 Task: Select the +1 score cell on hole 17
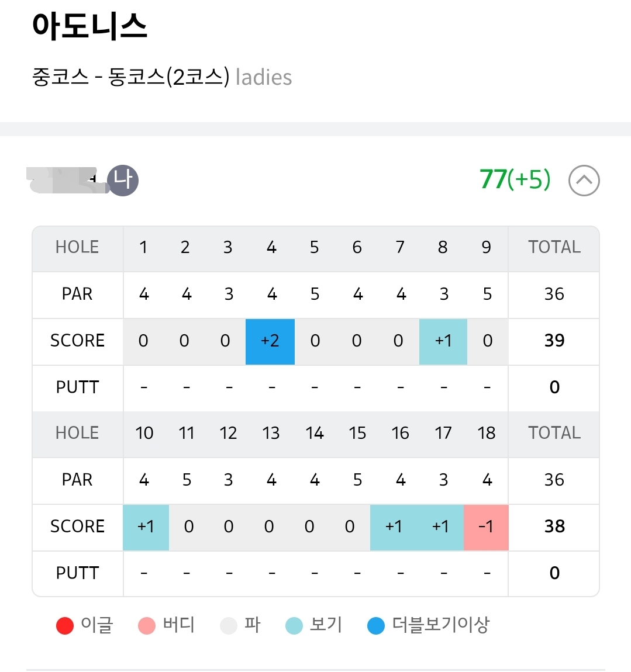pos(440,527)
